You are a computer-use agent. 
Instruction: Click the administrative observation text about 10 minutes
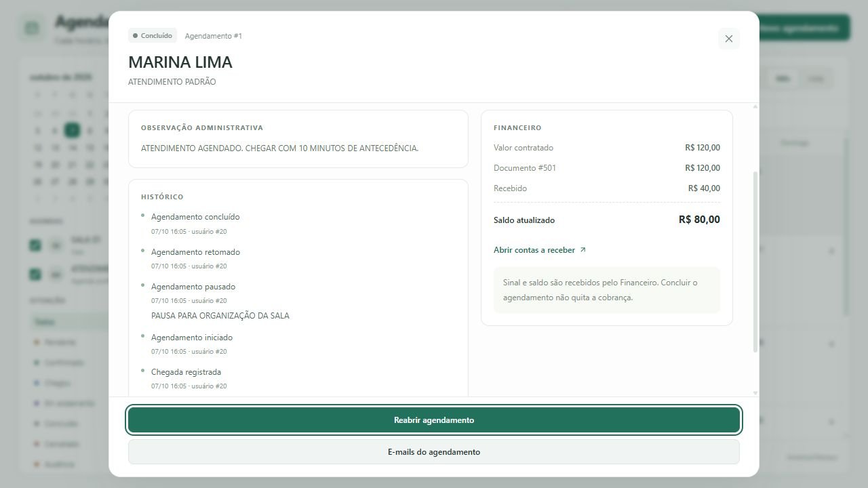(x=279, y=148)
